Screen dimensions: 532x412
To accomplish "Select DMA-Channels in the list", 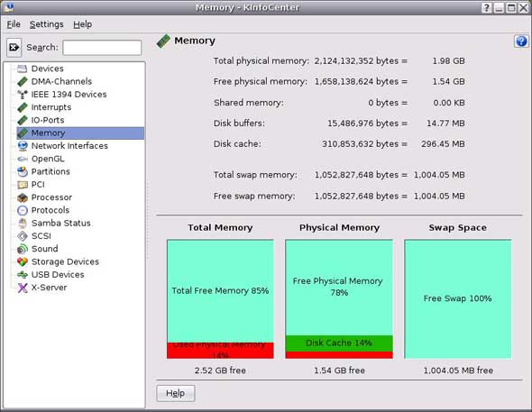I will 61,82.
